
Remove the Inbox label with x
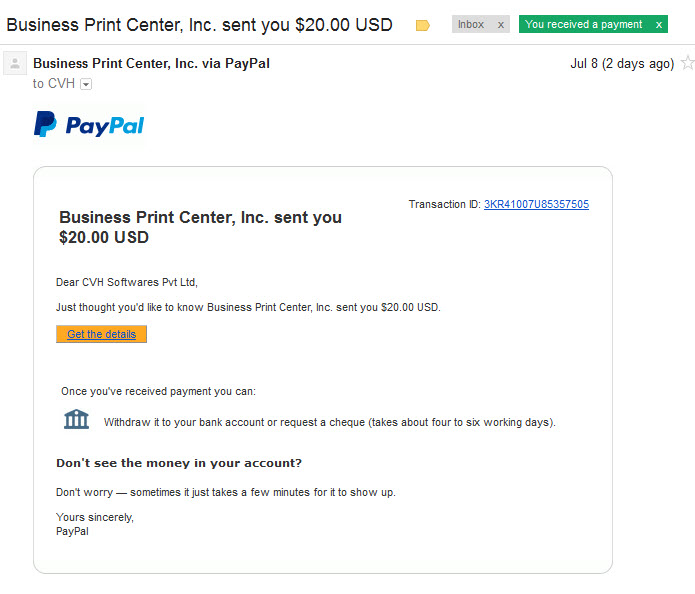[500, 25]
